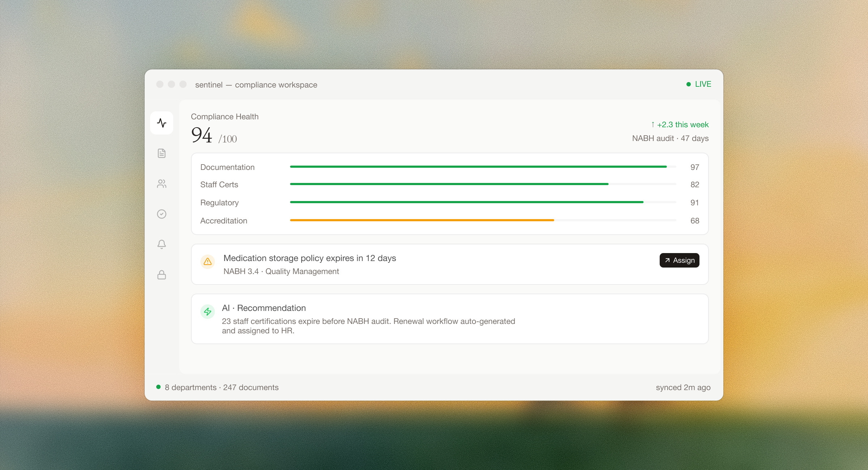Click the 94 compliance score value
The image size is (868, 470).
point(201,135)
